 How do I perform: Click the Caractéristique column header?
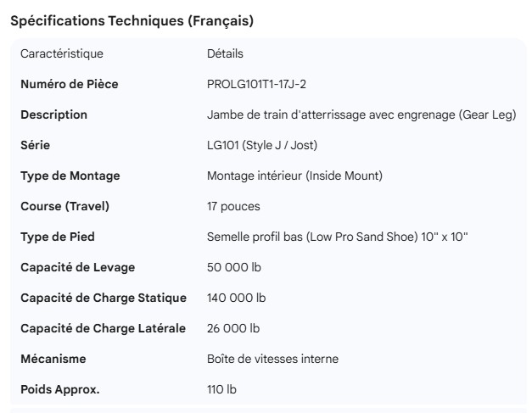pos(62,53)
